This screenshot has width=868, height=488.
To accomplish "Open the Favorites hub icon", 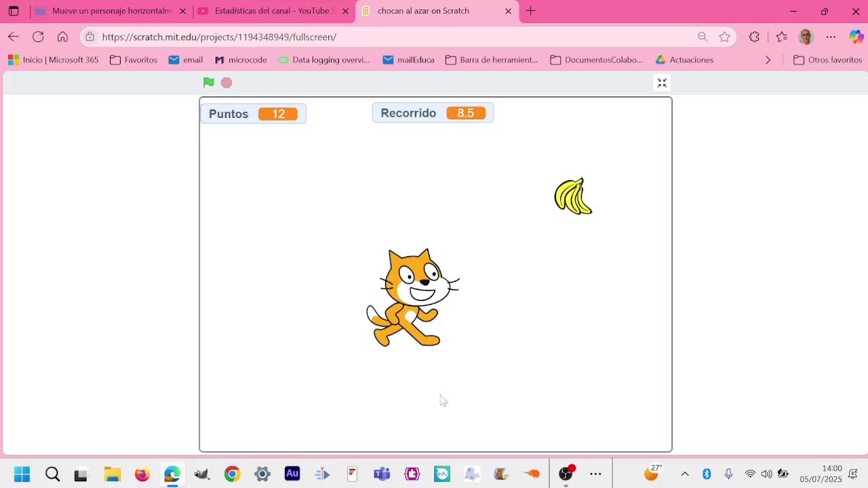I will pos(782,37).
